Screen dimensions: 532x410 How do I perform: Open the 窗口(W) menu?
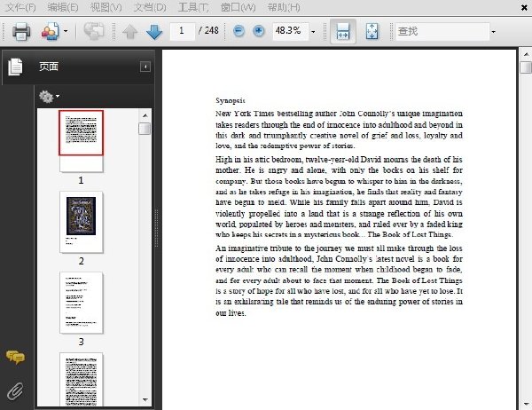(238, 7)
